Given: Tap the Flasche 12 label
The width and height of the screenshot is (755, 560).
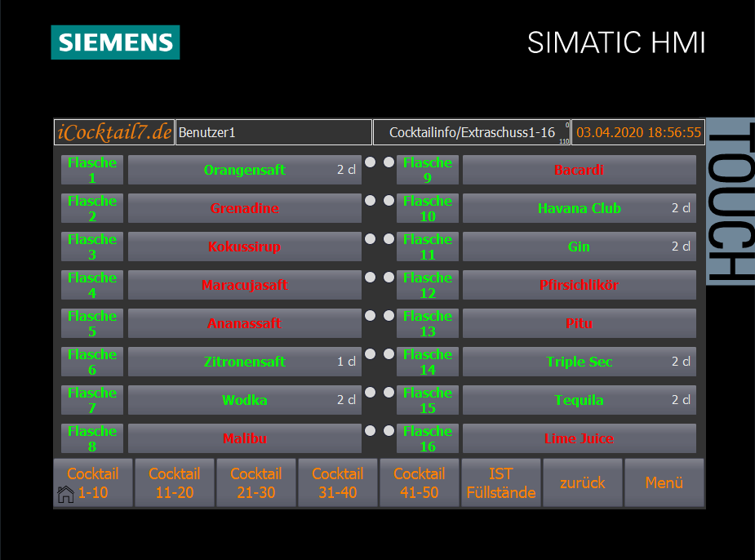Looking at the screenshot, I should (427, 285).
